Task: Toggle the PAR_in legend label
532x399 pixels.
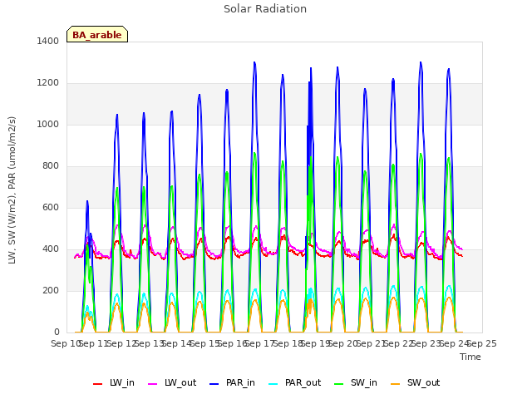Action: pyautogui.click(x=240, y=382)
